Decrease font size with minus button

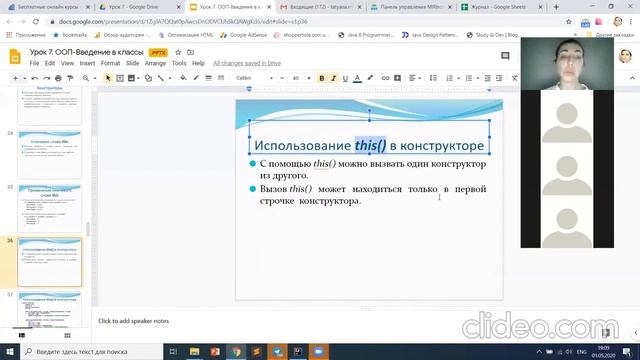coord(282,78)
